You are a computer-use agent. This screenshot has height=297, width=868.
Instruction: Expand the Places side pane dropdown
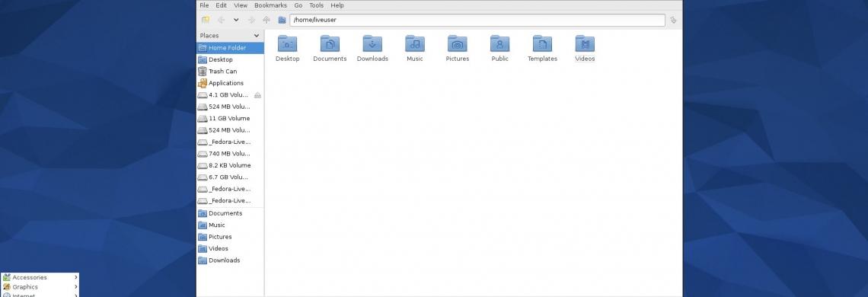(257, 36)
